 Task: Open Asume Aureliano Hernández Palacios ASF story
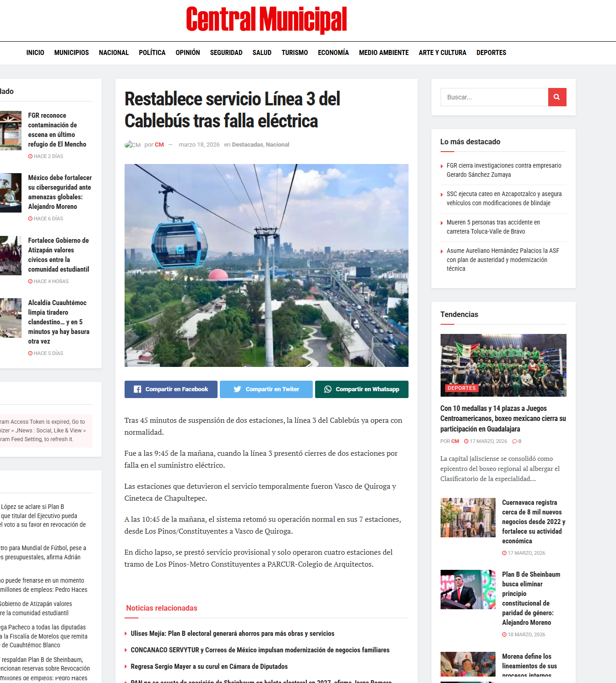pyautogui.click(x=503, y=260)
